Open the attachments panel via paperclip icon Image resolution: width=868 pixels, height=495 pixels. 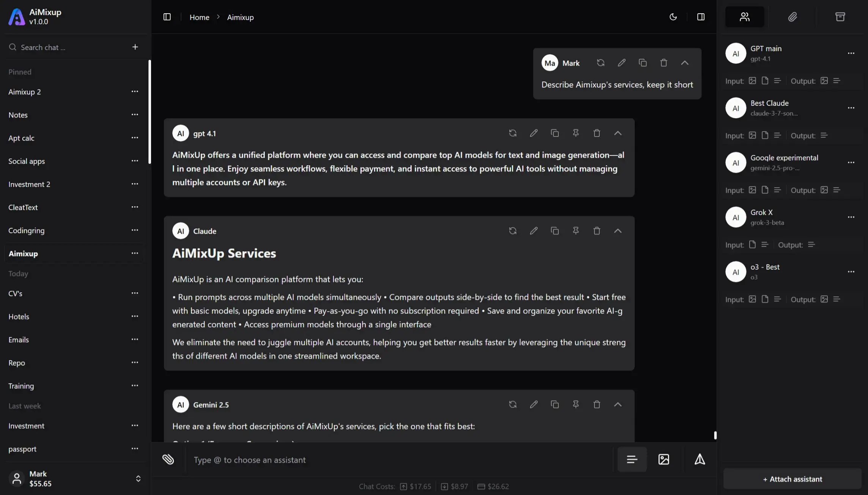pos(793,17)
